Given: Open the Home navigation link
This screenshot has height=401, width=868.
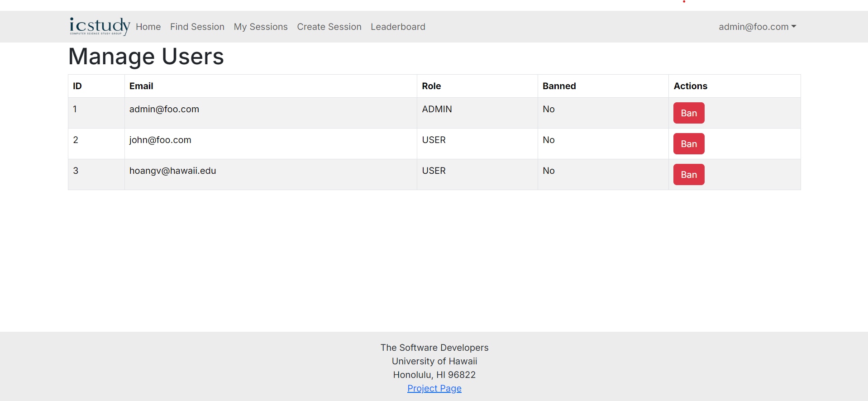Looking at the screenshot, I should coord(148,27).
